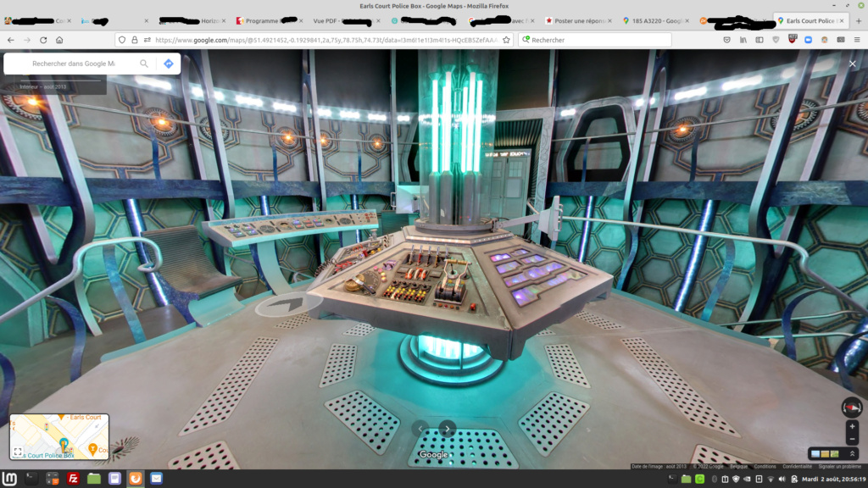
Task: Open the Confidentialité link
Action: 797,467
